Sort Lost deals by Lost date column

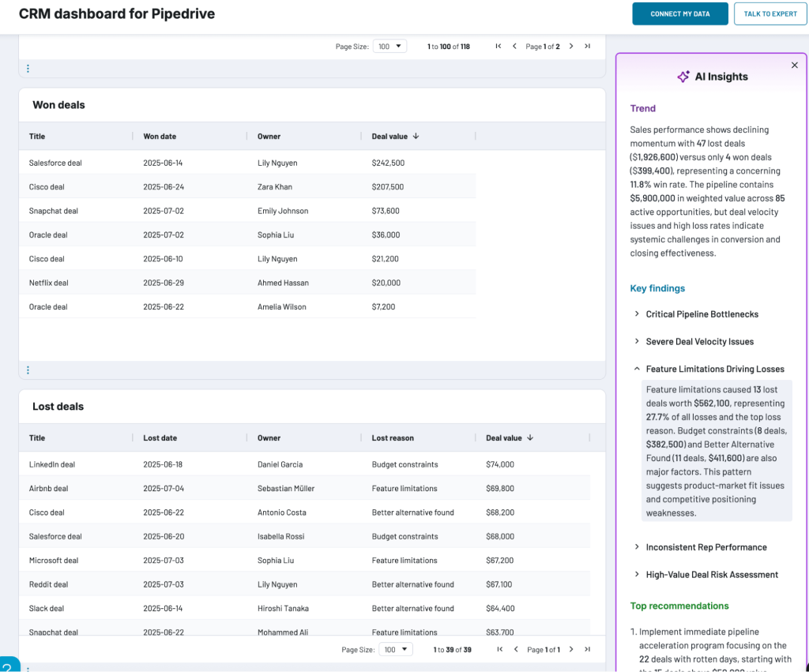pos(160,437)
